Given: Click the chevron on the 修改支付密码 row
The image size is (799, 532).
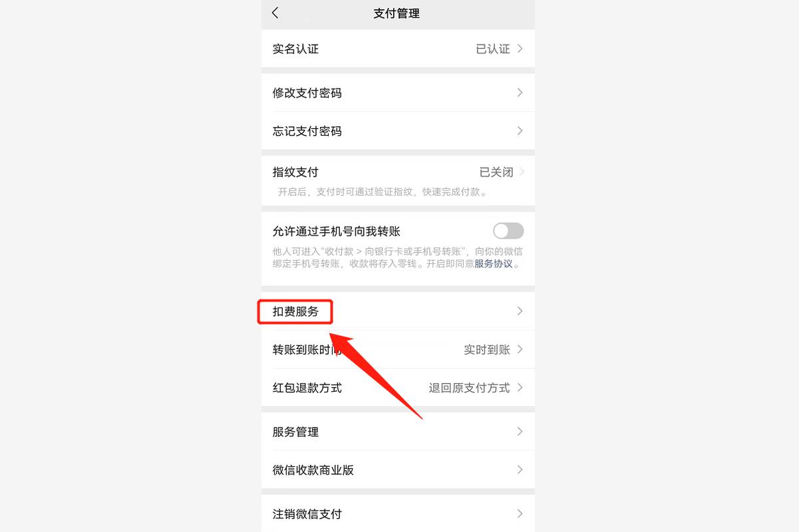Looking at the screenshot, I should coord(520,92).
